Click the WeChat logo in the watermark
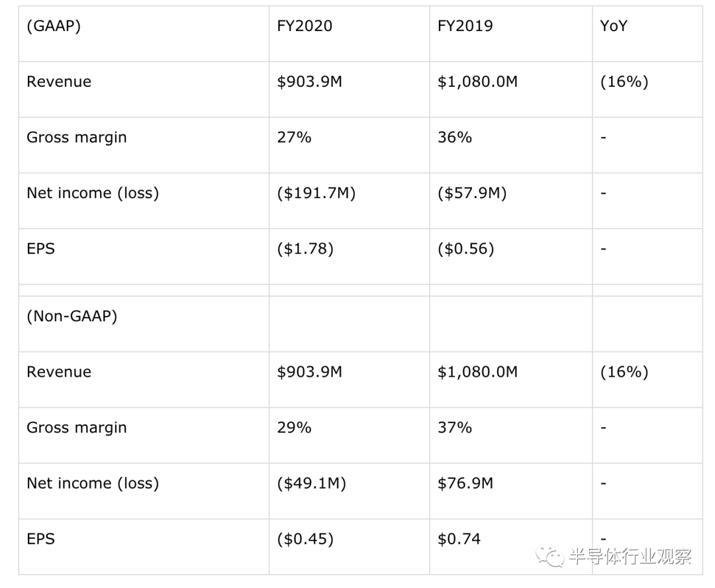The image size is (715, 588). (549, 556)
